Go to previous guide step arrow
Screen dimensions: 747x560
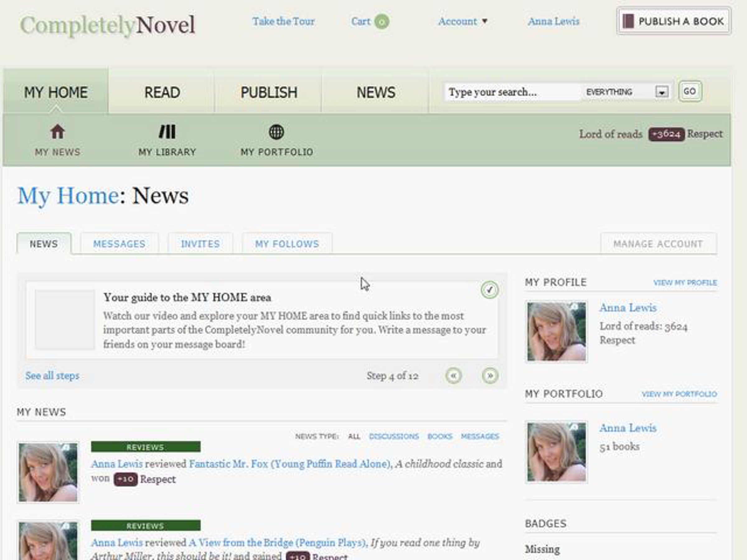tap(453, 376)
